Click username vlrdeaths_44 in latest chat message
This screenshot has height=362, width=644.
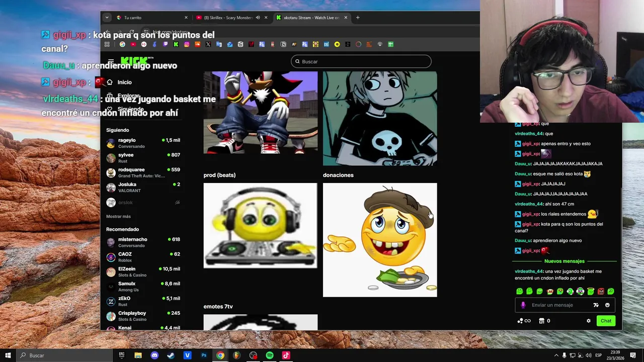529,271
